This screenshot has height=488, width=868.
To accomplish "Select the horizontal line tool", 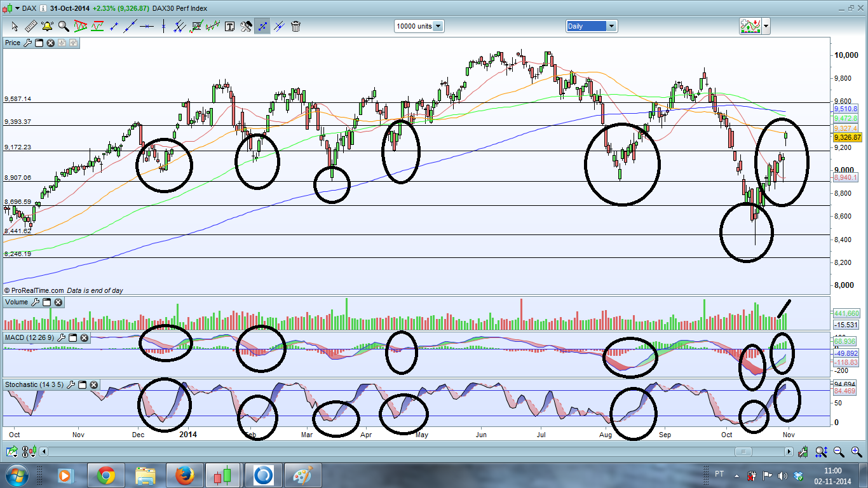I will 147,26.
